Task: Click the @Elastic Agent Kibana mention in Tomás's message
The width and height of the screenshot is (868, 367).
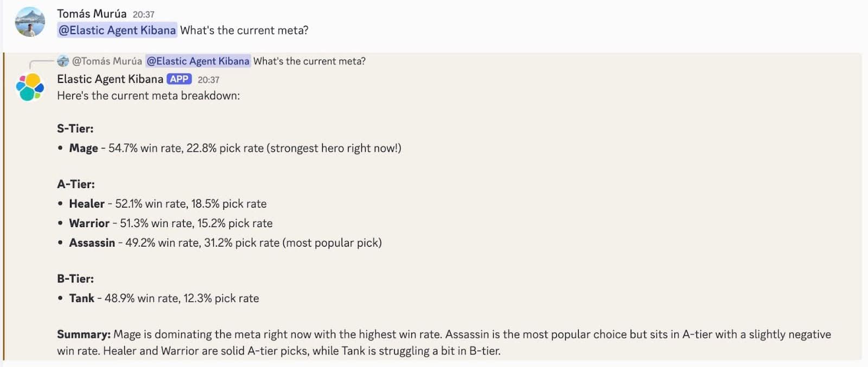Action: tap(117, 30)
